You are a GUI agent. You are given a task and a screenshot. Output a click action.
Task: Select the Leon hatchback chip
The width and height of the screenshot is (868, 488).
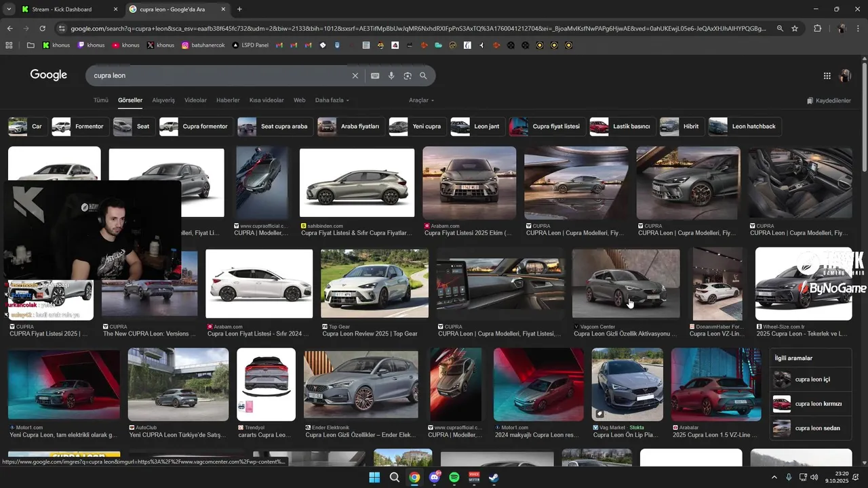tap(745, 127)
